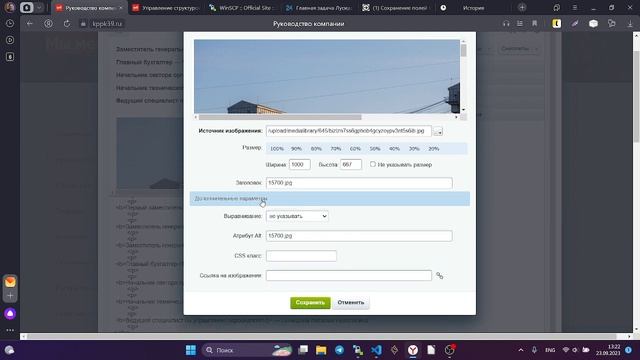This screenshot has width=640, height=360.
Task: Open Windows Start menu
Action: (x=191, y=350)
